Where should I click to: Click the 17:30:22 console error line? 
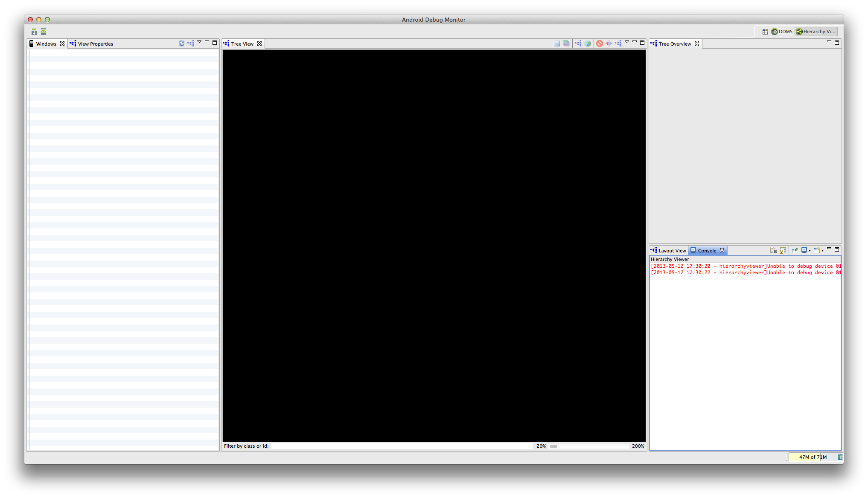click(746, 272)
